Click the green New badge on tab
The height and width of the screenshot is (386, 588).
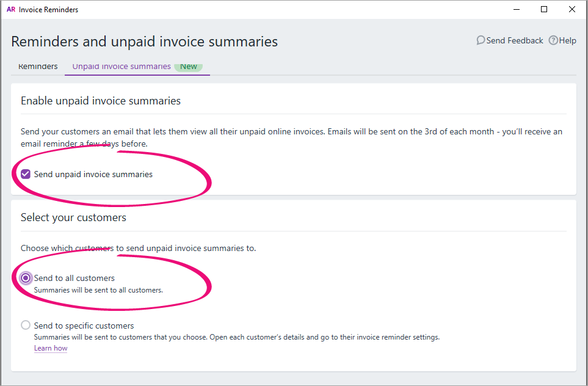tap(188, 67)
